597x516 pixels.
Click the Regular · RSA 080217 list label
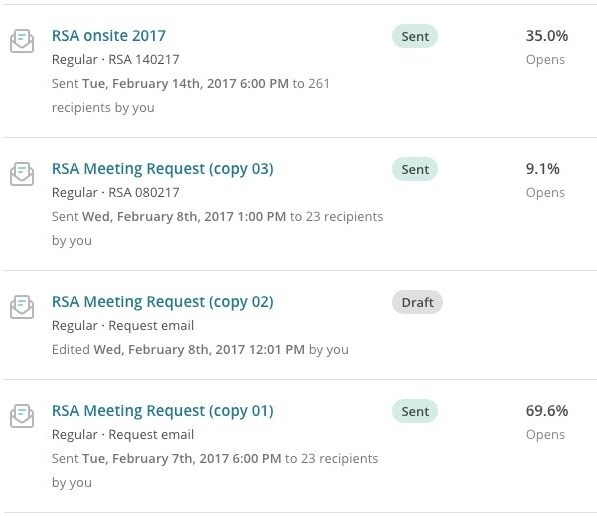click(x=115, y=193)
